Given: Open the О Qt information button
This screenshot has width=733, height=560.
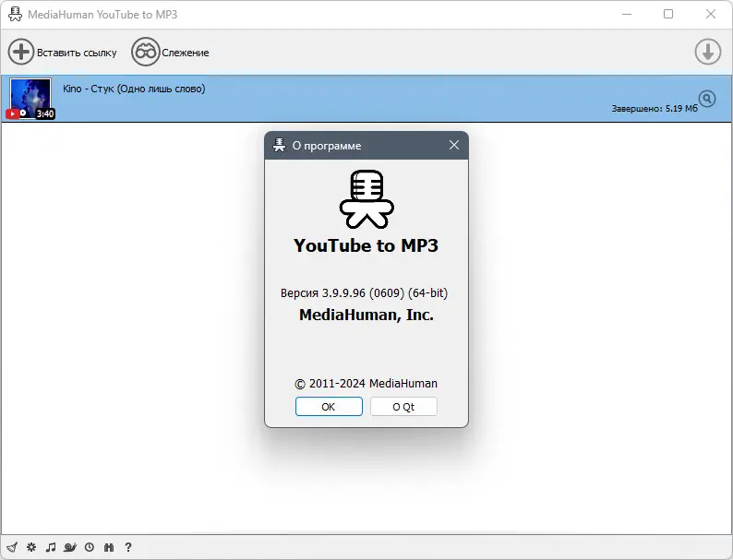Looking at the screenshot, I should click(x=403, y=406).
